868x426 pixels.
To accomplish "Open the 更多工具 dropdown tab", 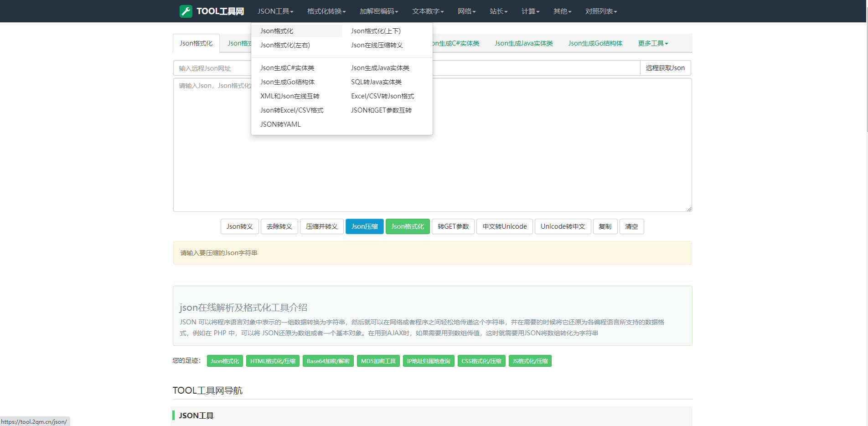I will tap(653, 43).
